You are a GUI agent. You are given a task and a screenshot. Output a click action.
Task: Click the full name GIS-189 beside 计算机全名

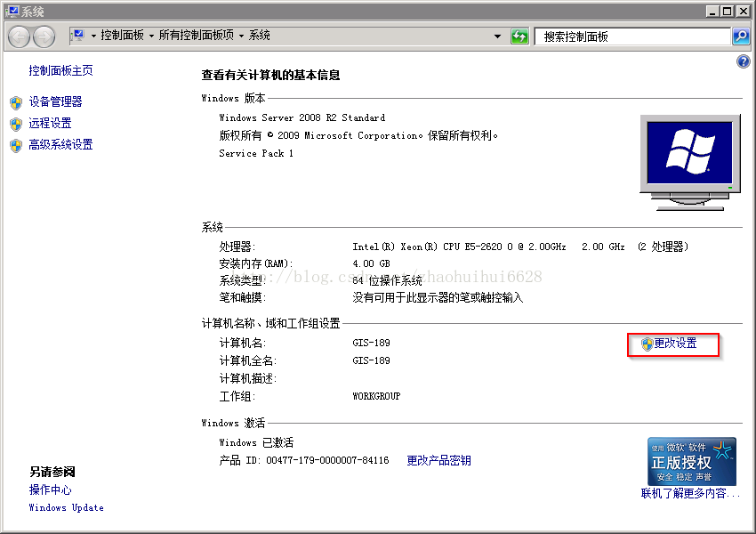click(371, 360)
